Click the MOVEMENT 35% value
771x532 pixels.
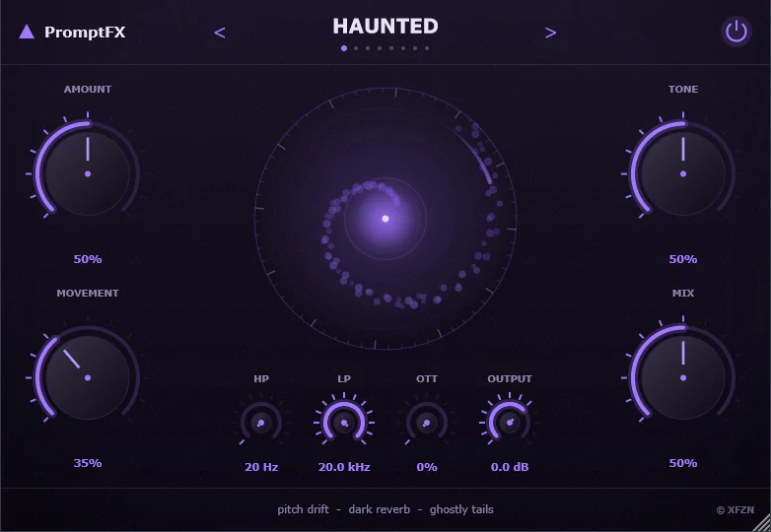88,463
